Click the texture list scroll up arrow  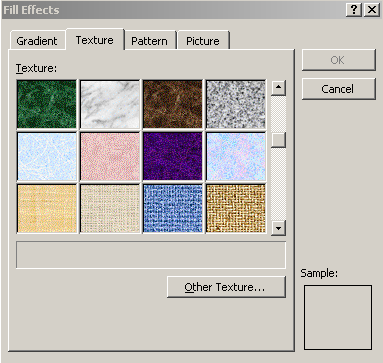(x=278, y=88)
